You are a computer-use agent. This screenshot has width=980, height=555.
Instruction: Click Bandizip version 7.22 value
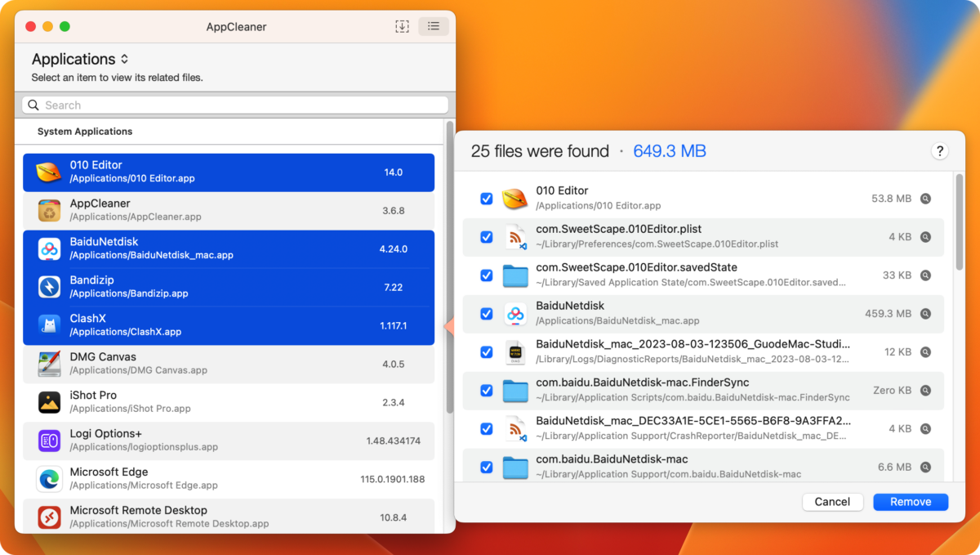394,288
